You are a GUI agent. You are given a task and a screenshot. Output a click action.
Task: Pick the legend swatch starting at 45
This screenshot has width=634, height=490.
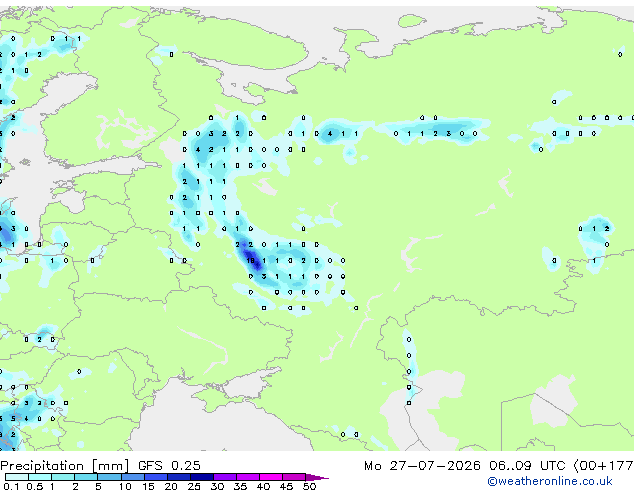click(294, 477)
